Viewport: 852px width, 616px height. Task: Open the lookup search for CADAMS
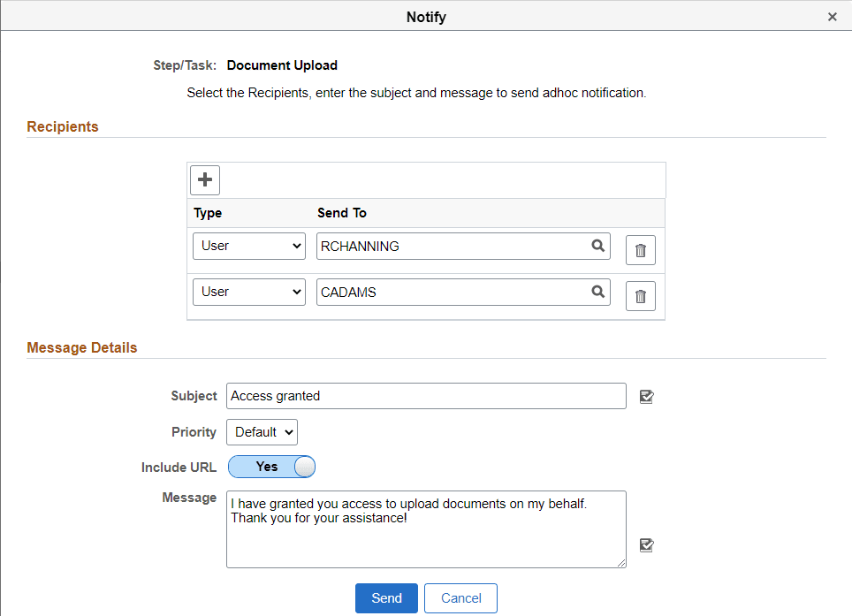[598, 292]
